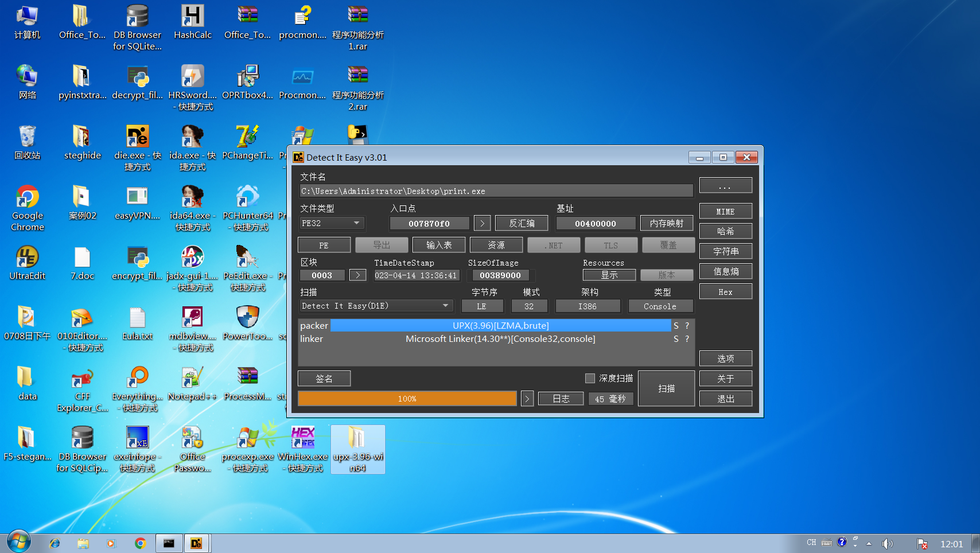The height and width of the screenshot is (553, 980).
Task: Select the Eula.txt file icon
Action: click(137, 324)
